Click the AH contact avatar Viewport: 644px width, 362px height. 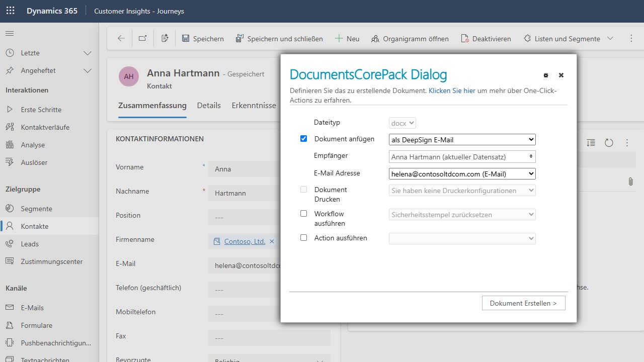pos(129,76)
